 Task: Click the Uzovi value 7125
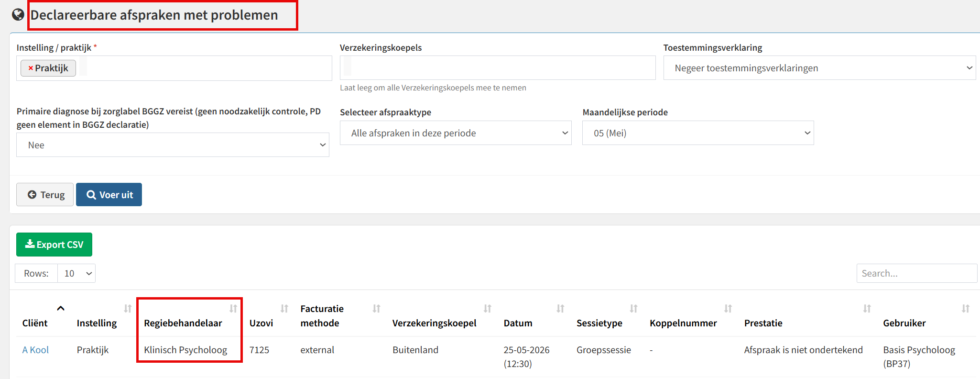pos(259,350)
